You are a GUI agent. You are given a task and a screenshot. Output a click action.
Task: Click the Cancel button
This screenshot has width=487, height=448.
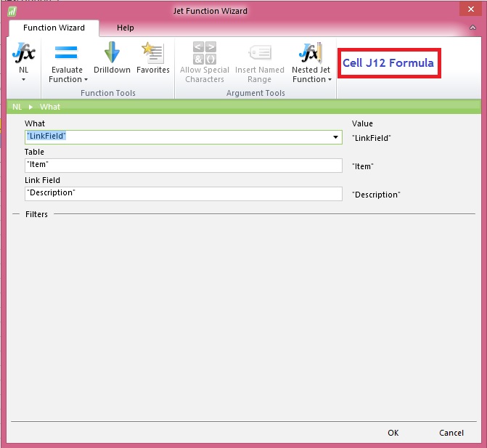[x=451, y=433]
